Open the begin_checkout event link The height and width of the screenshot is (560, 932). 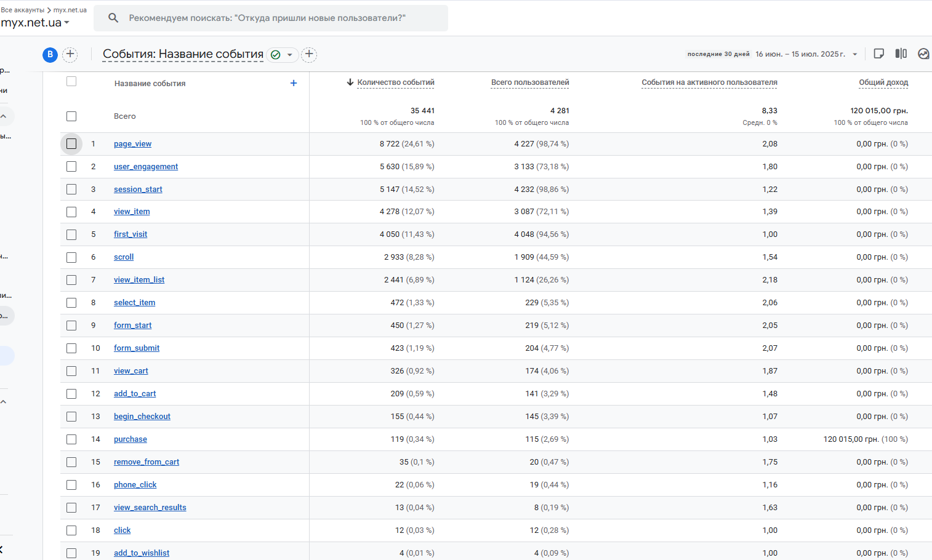[142, 417]
